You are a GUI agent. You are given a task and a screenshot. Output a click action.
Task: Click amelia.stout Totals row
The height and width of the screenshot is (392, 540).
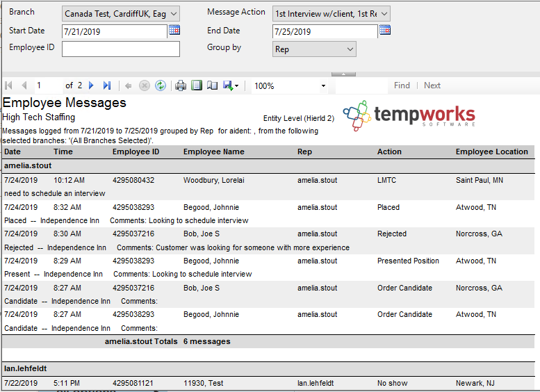pos(268,341)
